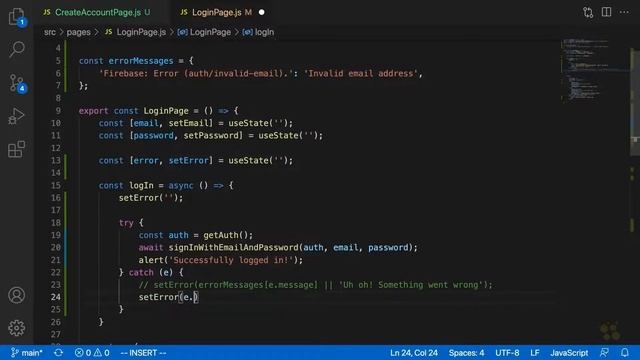Click the 'Successfully logged in!' string
Viewport: 640px width, 360px height.
coord(231,260)
